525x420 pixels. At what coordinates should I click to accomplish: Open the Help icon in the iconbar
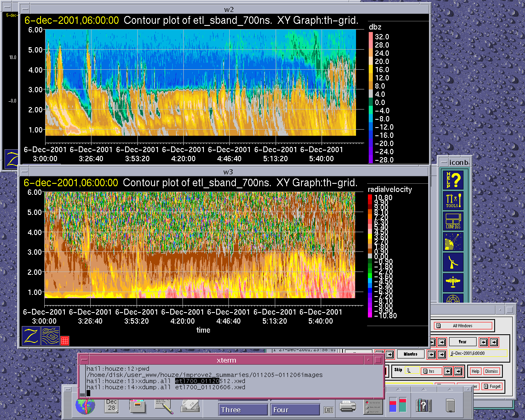pos(453,180)
